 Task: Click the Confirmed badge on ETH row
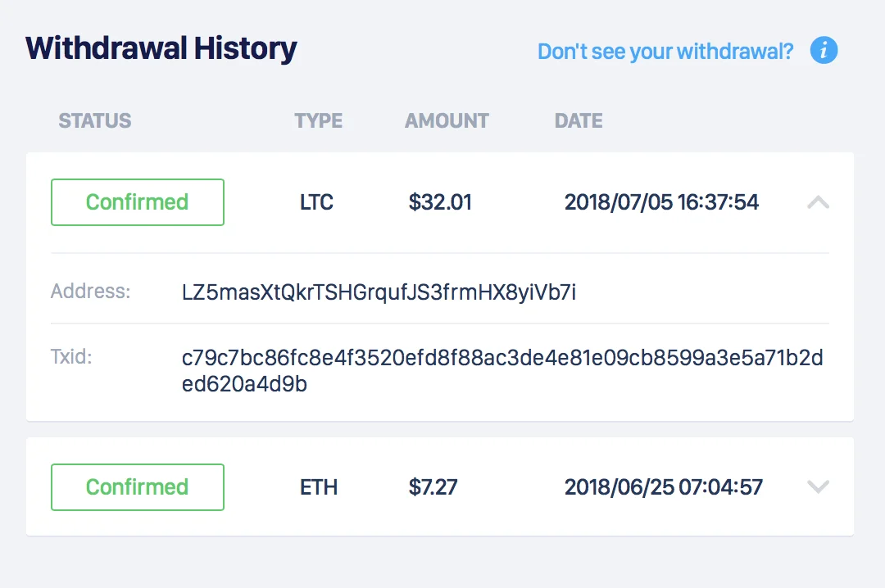coord(137,487)
